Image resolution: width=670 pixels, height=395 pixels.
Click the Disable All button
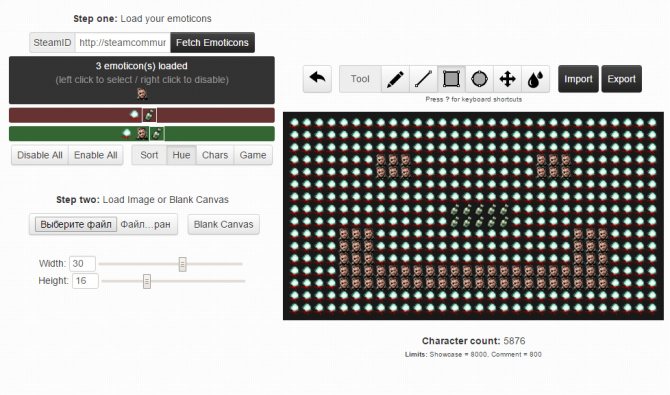pyautogui.click(x=40, y=155)
